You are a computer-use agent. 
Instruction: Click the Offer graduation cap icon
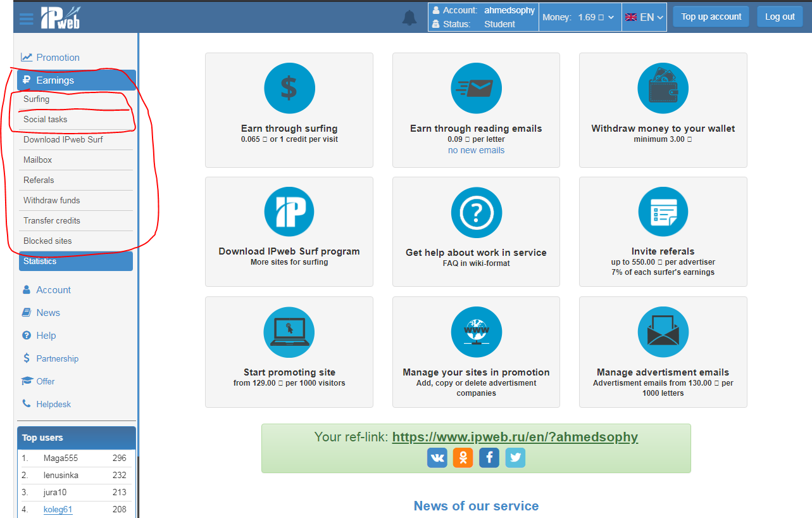[x=27, y=381]
